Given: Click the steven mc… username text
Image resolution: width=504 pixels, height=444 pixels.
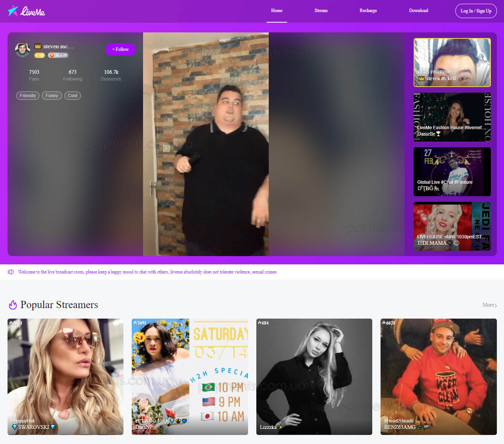Looking at the screenshot, I should [x=58, y=46].
